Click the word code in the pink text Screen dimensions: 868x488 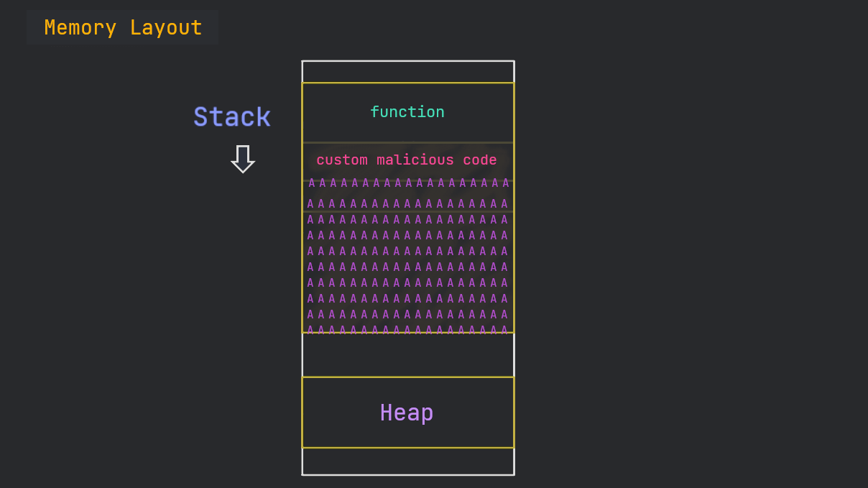(480, 160)
